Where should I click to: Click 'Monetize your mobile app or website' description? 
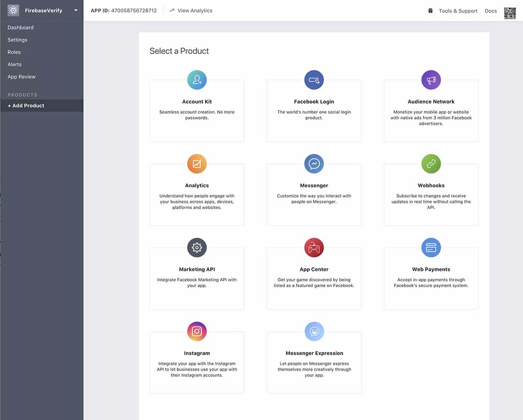431,118
